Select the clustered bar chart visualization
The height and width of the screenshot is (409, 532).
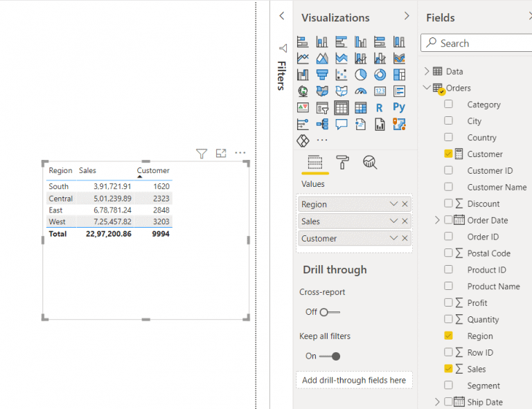point(342,42)
